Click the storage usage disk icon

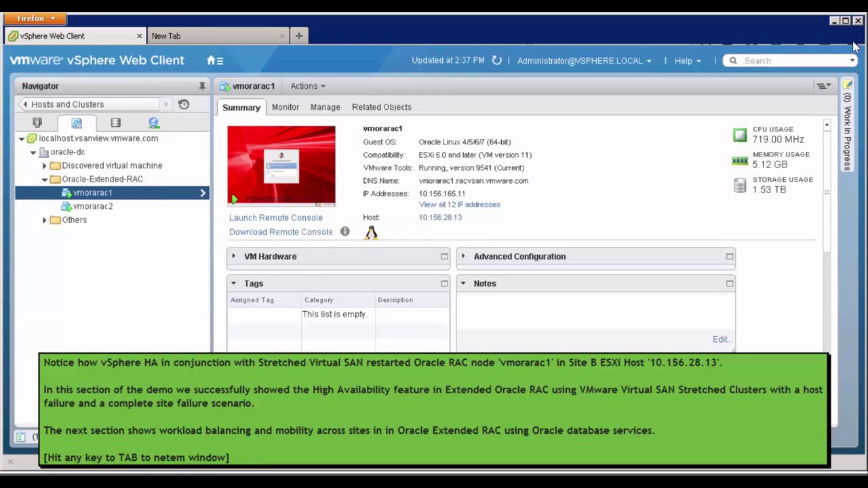(x=740, y=185)
